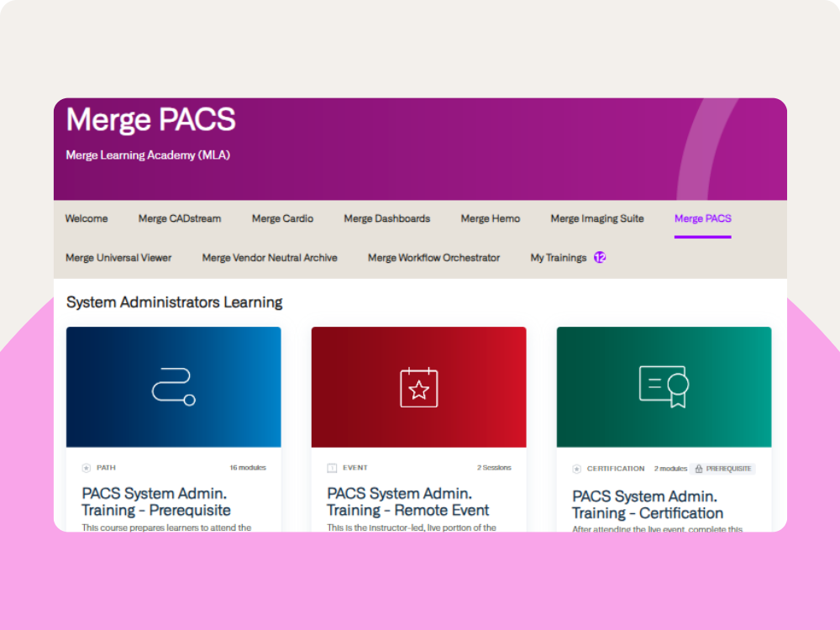
Task: Switch to Merge Imaging Suite tab
Action: coord(596,218)
